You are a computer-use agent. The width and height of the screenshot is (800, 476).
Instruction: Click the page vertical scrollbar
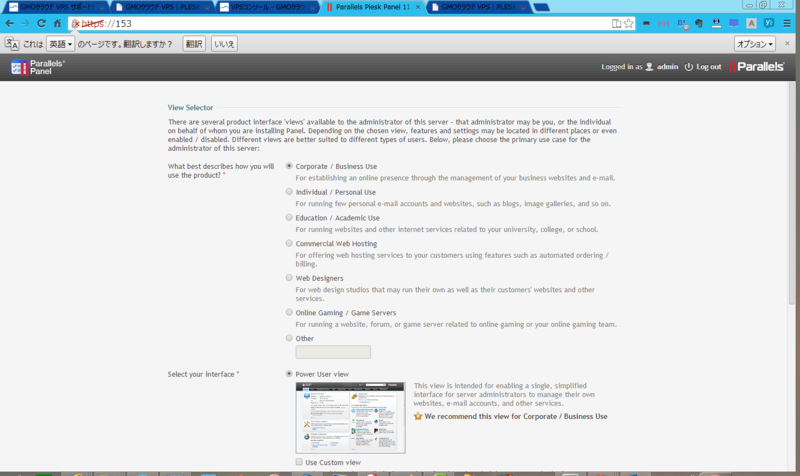tap(791, 194)
